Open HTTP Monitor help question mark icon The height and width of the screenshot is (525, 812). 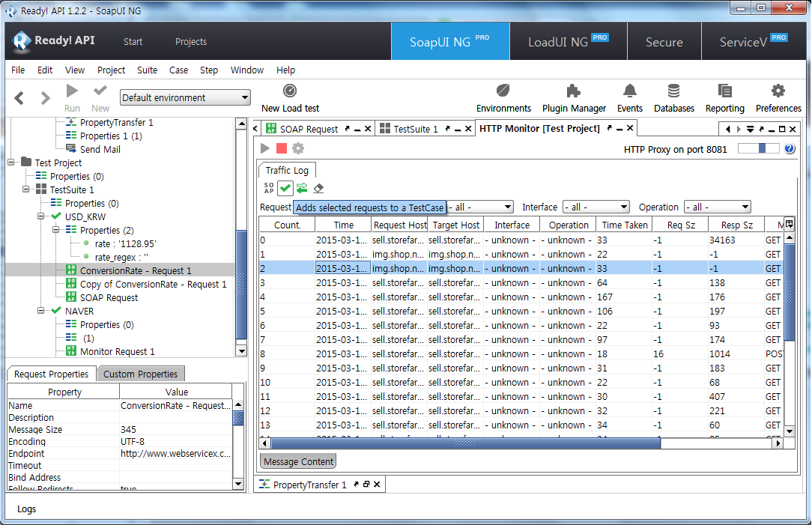coord(790,149)
